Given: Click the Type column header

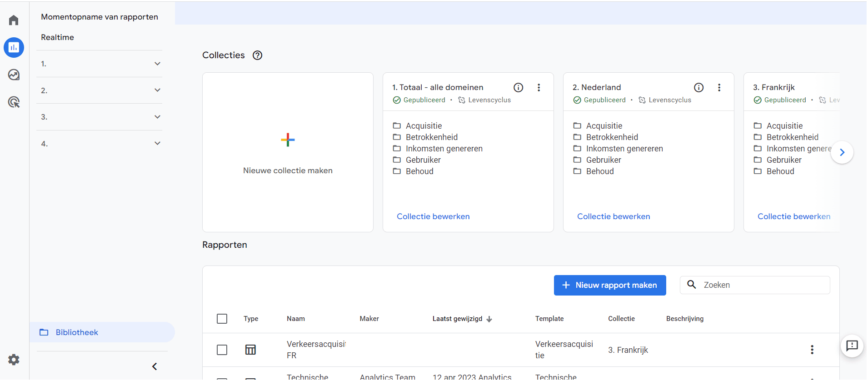Looking at the screenshot, I should [x=251, y=319].
